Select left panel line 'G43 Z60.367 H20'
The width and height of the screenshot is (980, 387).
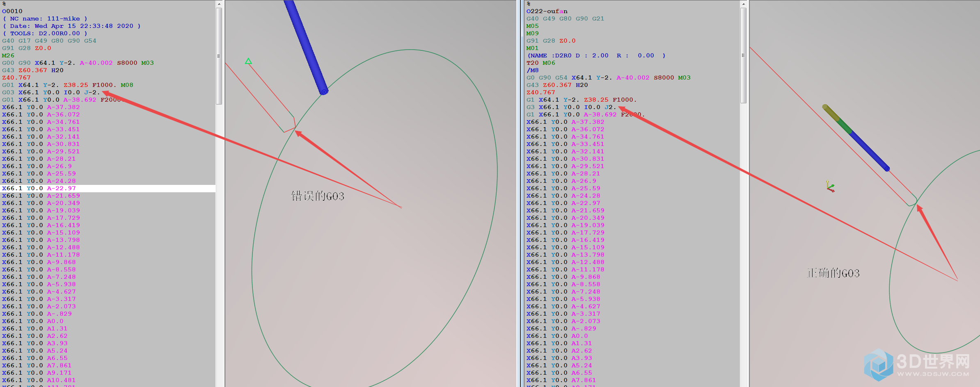pyautogui.click(x=33, y=70)
